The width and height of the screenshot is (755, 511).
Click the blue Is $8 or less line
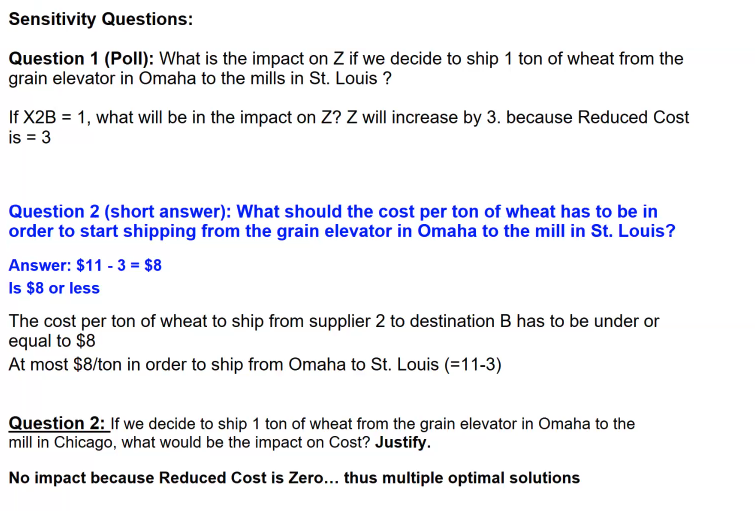54,288
